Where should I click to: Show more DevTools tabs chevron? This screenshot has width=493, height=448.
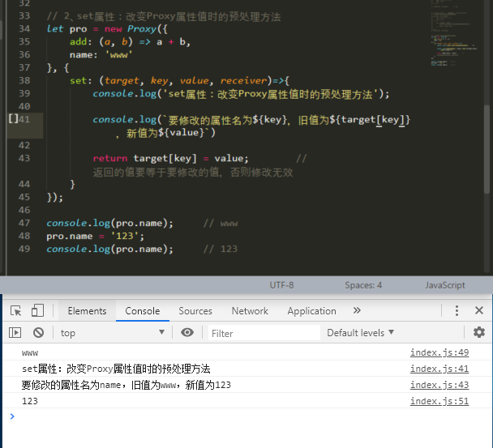coord(357,311)
